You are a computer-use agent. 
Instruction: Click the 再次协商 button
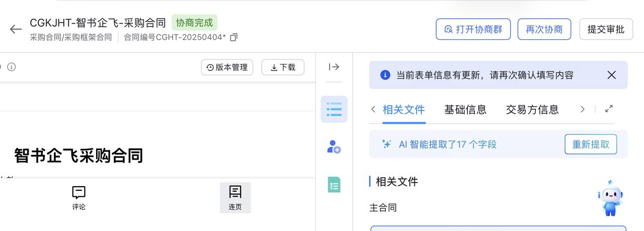[544, 29]
